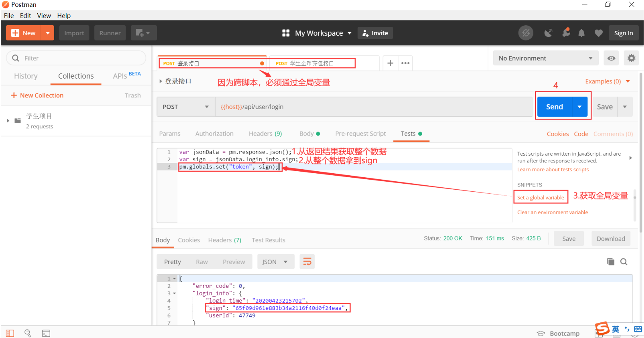Click the plus icon beside New Collection

click(14, 95)
